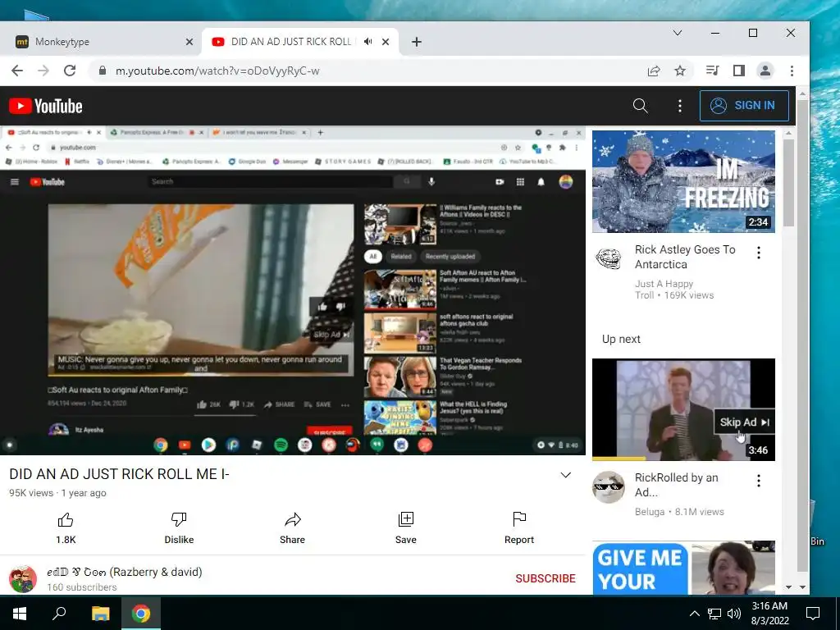Open options for RickRolled by an Ad

759,481
